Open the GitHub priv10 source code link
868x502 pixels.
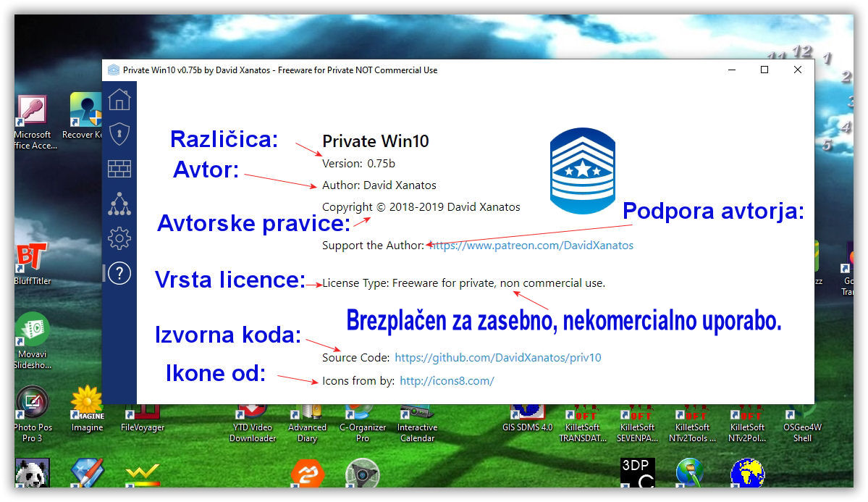click(x=497, y=358)
